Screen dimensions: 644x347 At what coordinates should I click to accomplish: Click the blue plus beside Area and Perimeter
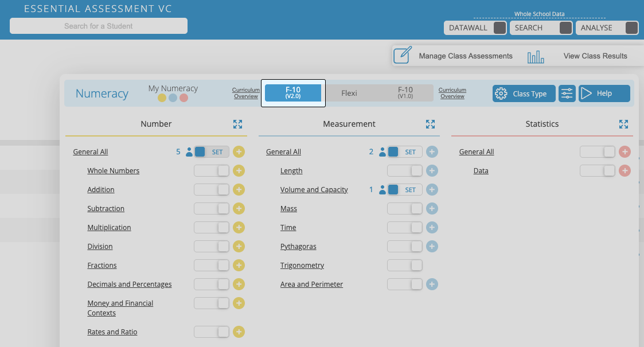coord(432,284)
